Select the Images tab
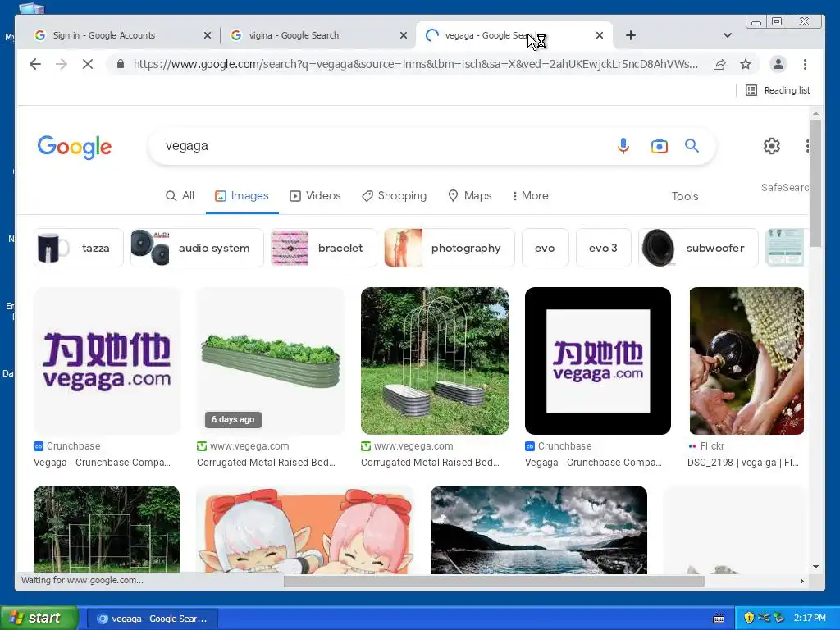The image size is (840, 630). (x=242, y=195)
